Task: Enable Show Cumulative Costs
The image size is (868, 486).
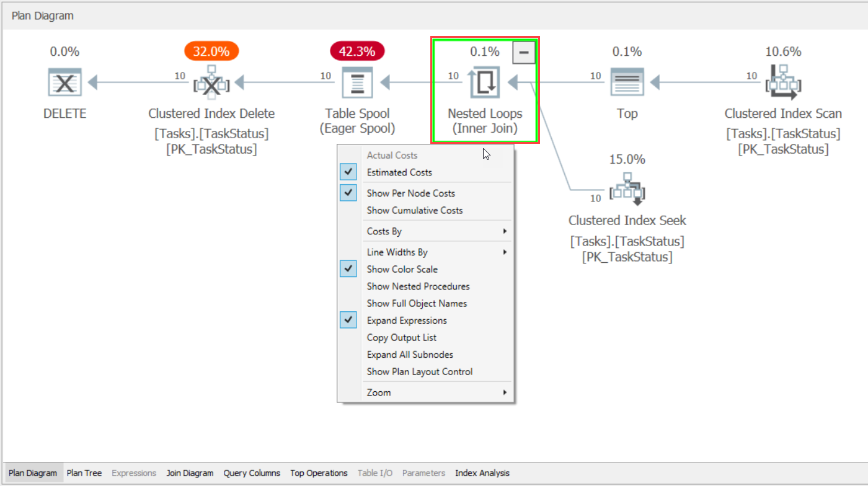Action: (426, 210)
